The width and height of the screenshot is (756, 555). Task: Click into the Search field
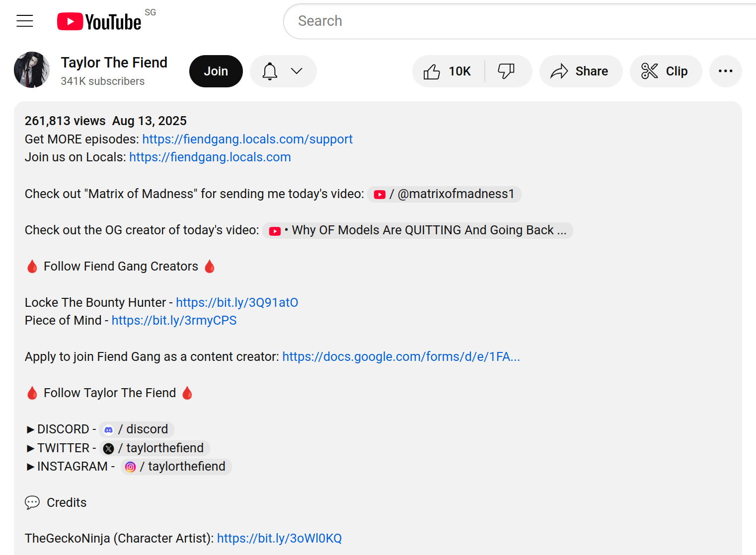point(497,21)
